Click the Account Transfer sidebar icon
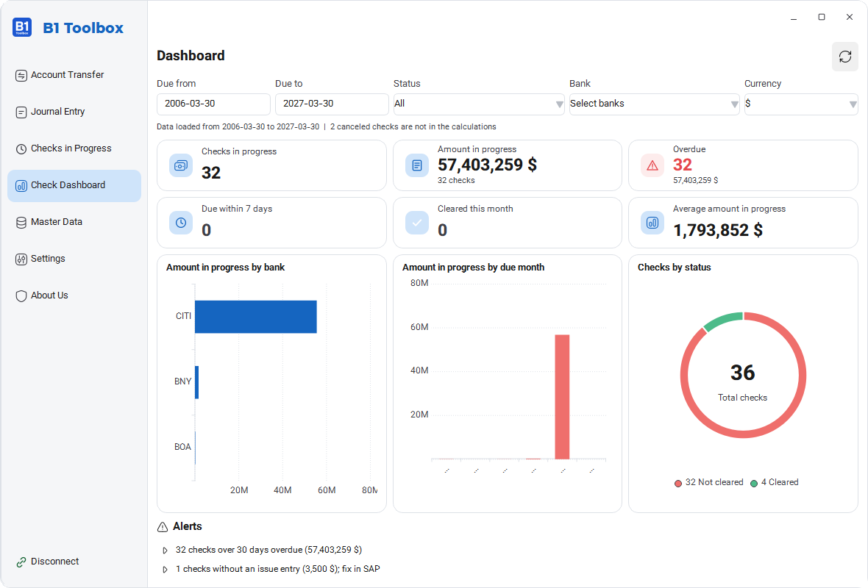This screenshot has height=588, width=868. (x=21, y=75)
